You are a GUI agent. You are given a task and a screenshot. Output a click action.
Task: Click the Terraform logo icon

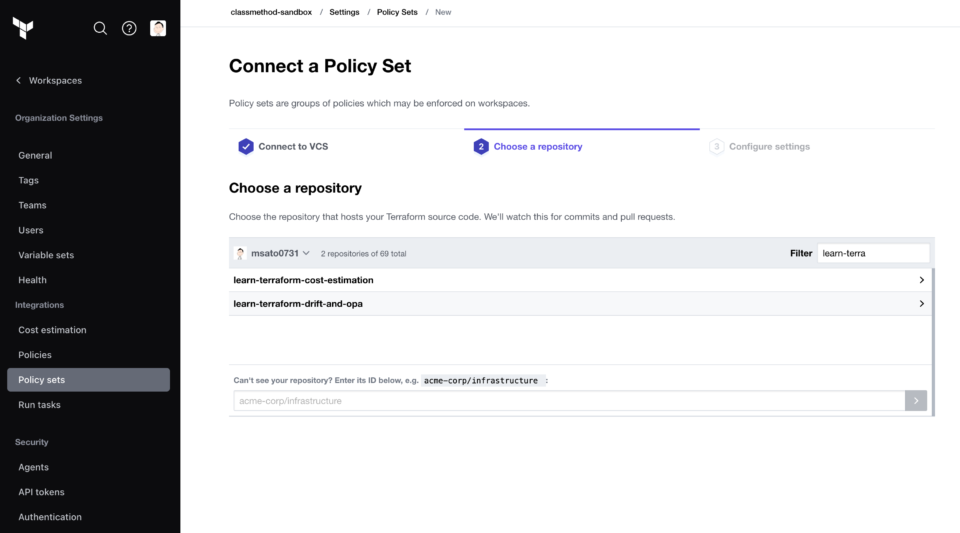click(23, 28)
